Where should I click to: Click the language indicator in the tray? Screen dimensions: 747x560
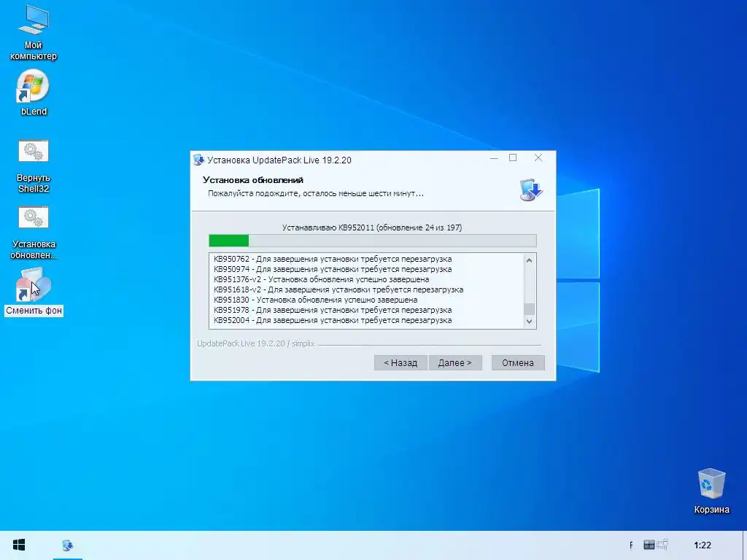point(631,545)
